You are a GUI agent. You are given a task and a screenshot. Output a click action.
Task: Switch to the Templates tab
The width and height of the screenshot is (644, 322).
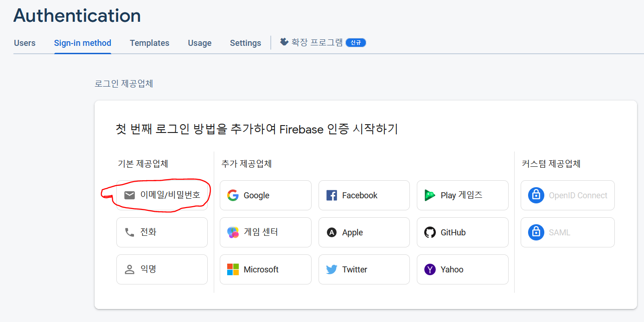coord(149,43)
